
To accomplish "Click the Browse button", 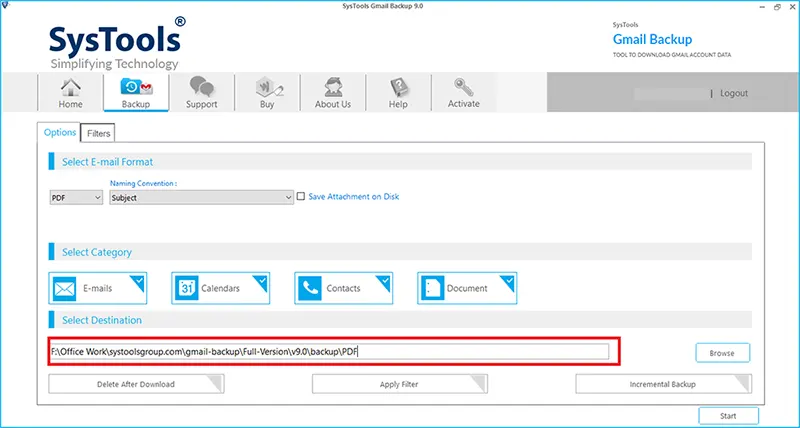I will (x=722, y=353).
